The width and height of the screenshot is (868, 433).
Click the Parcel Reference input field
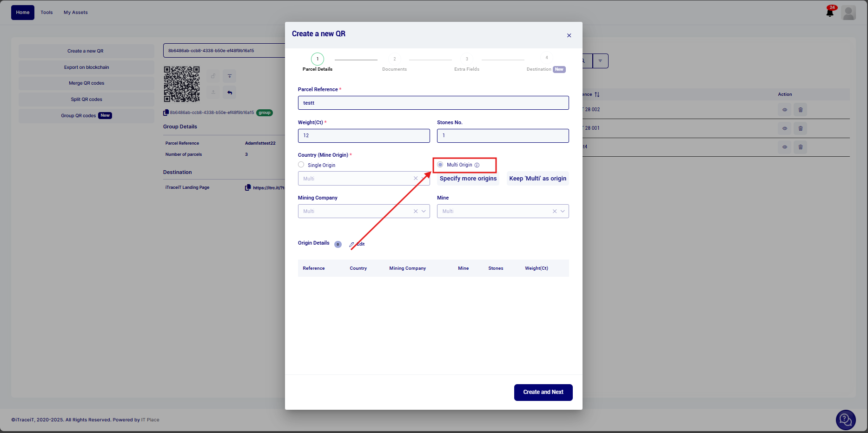coord(433,103)
